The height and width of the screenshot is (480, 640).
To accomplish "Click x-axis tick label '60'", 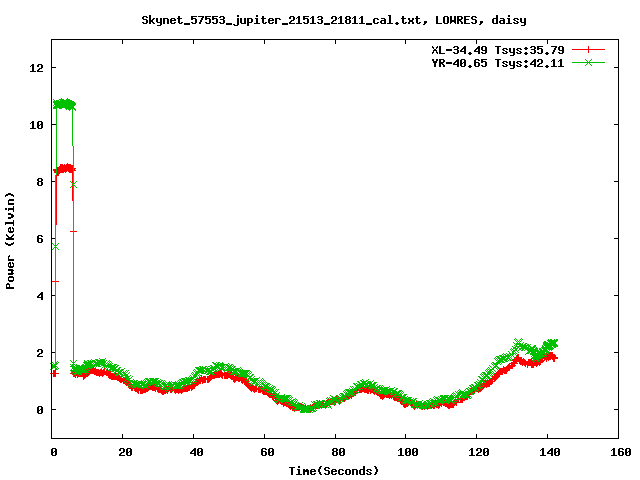I will (267, 452).
